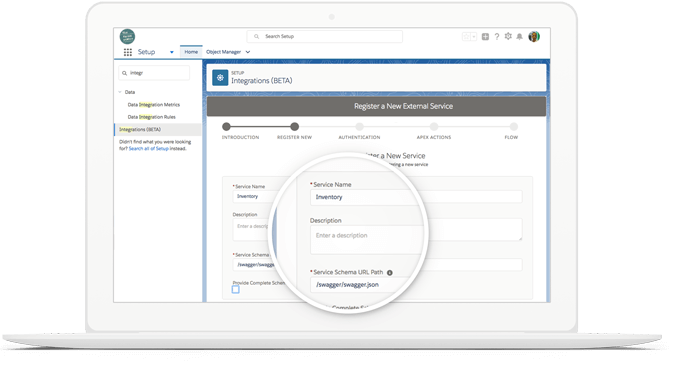Open the Setup app dropdown arrow
Screen dimensions: 680x391
(172, 52)
